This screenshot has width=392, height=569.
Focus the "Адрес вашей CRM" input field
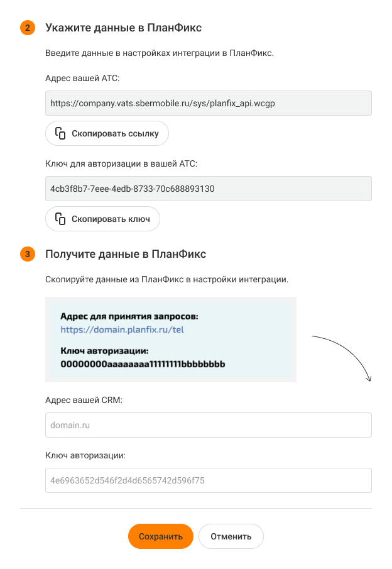click(209, 425)
